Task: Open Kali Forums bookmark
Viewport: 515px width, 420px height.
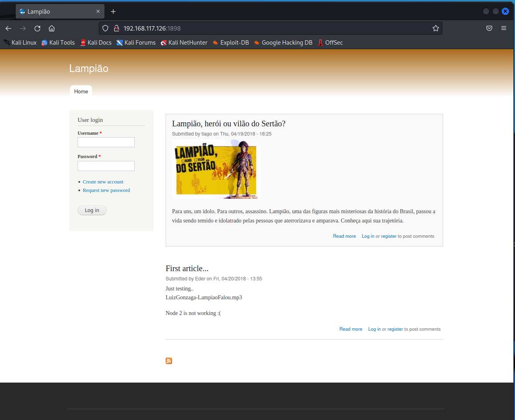Action: 136,43
